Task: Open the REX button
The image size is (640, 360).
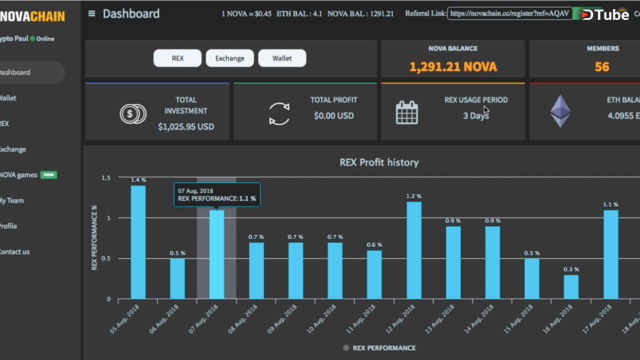Action: [x=177, y=58]
